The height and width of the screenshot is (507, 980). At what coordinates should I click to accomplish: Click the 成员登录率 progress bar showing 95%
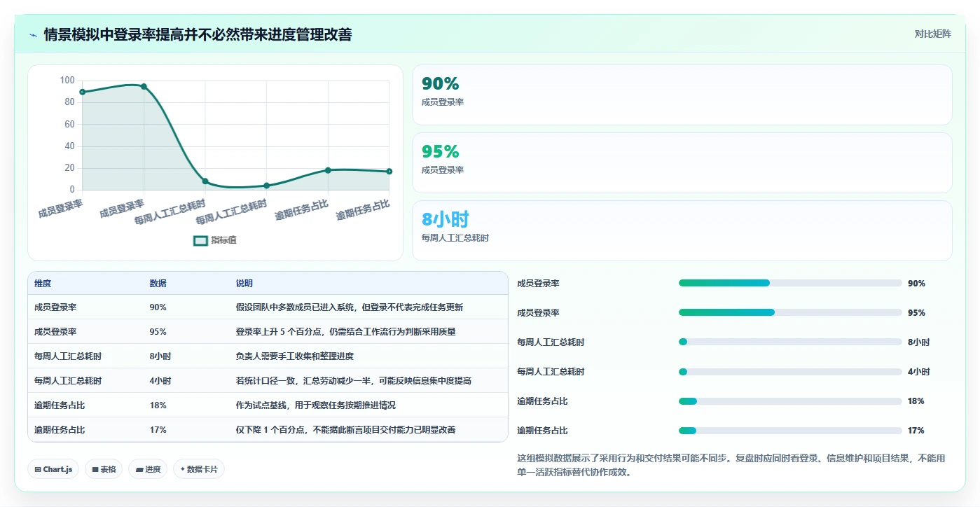tap(790, 312)
